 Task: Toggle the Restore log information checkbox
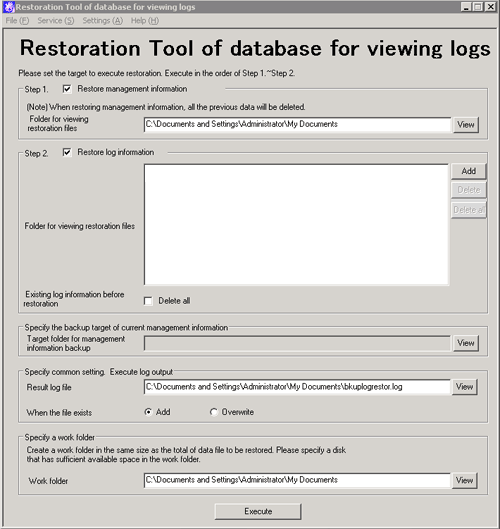point(67,152)
